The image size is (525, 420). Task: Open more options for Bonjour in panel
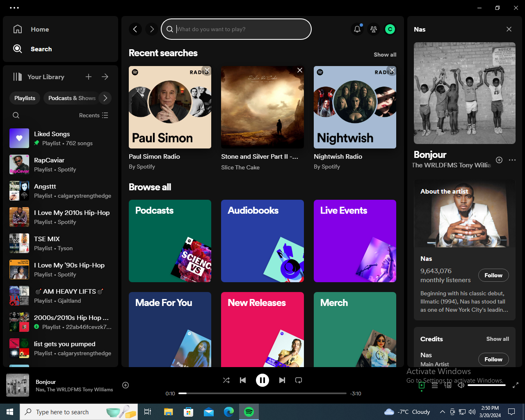point(512,160)
